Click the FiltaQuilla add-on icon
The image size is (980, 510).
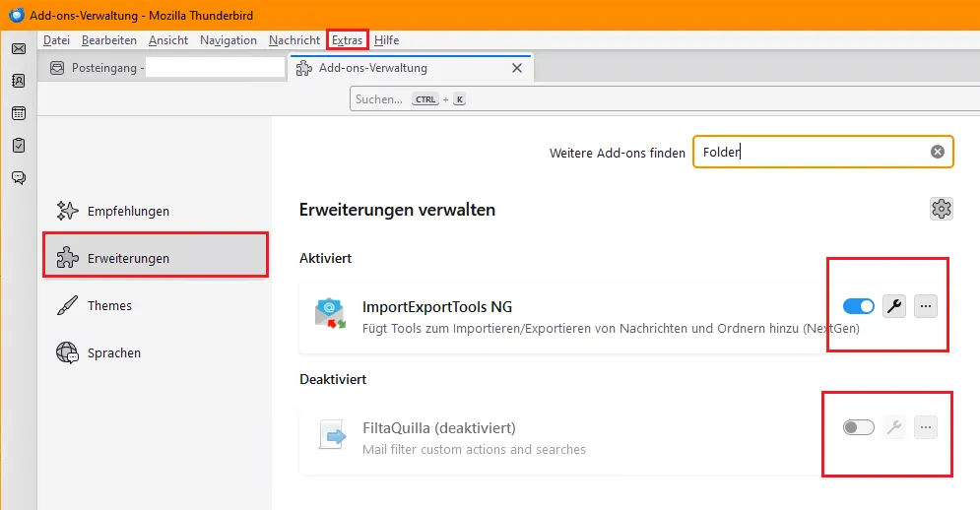(x=332, y=435)
